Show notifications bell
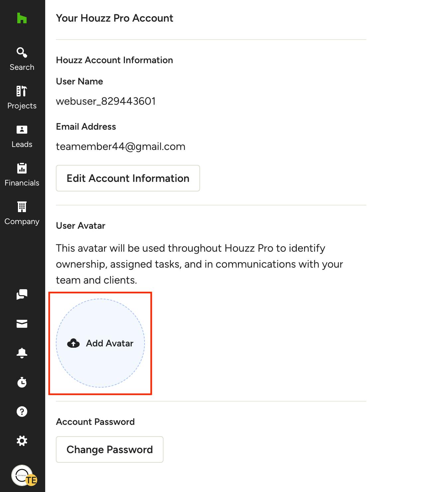This screenshot has width=448, height=492. pyautogui.click(x=22, y=353)
